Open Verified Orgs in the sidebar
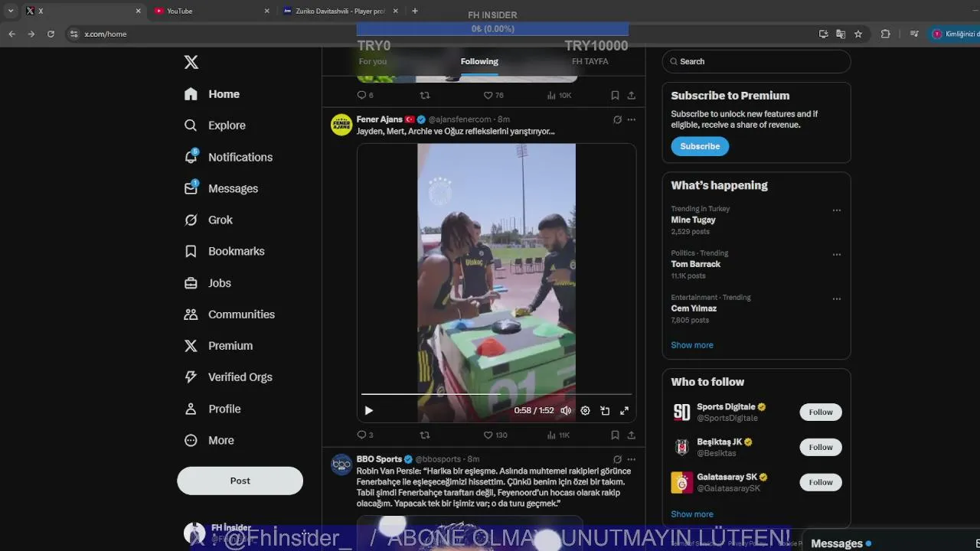The image size is (980, 551). click(228, 377)
